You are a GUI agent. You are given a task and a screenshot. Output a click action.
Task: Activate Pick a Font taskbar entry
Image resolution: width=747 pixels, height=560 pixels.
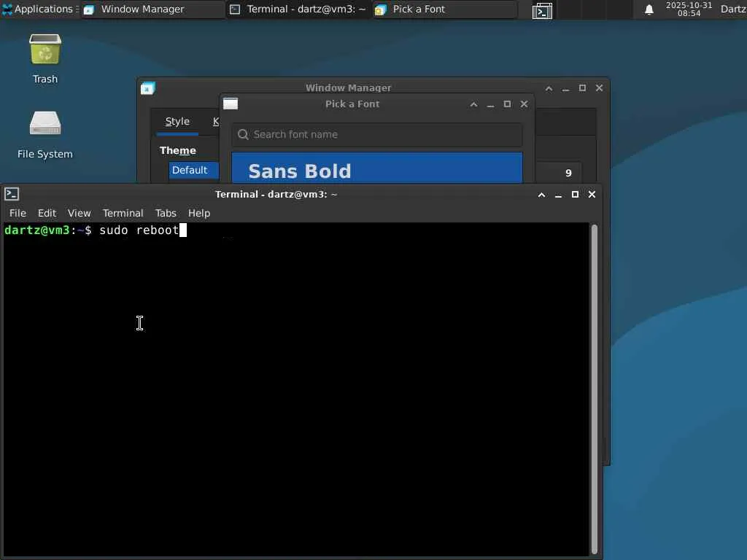tap(444, 9)
